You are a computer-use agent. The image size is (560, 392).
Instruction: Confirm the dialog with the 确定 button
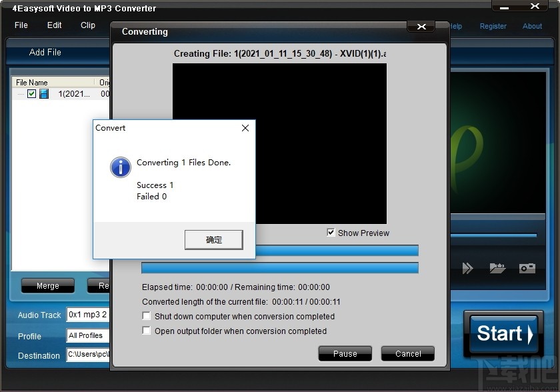[x=213, y=239]
